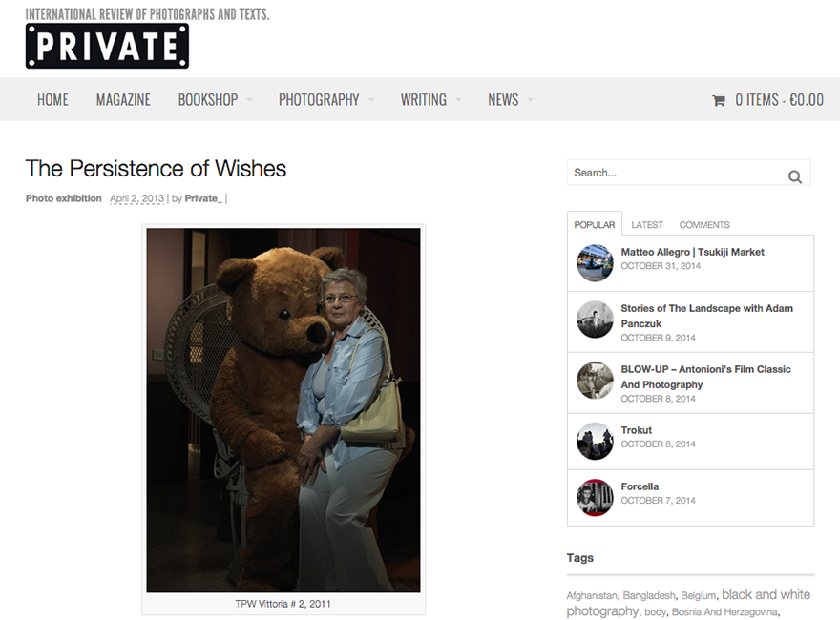Click the OCTOBER 31, 2014 date text
Screen dimensions: 840x620
pos(661,266)
